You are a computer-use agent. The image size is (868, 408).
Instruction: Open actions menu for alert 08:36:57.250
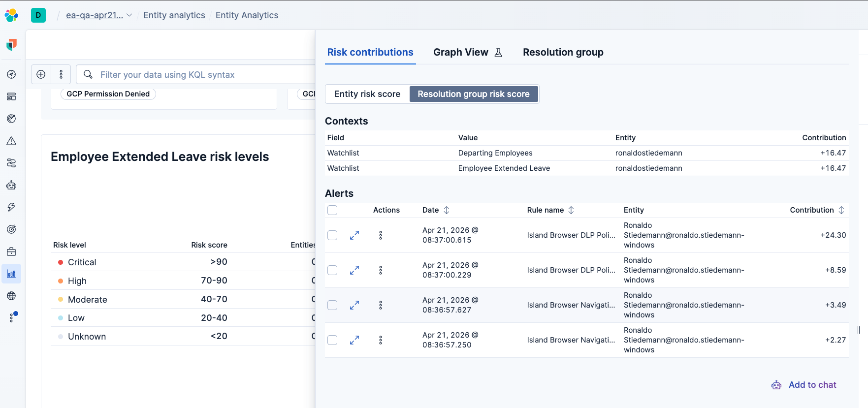(x=381, y=340)
